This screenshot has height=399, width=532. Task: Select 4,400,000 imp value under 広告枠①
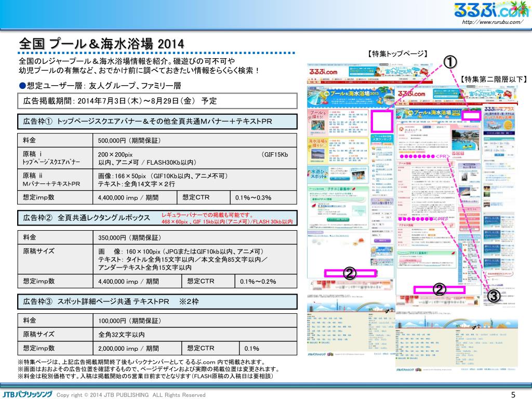(128, 197)
